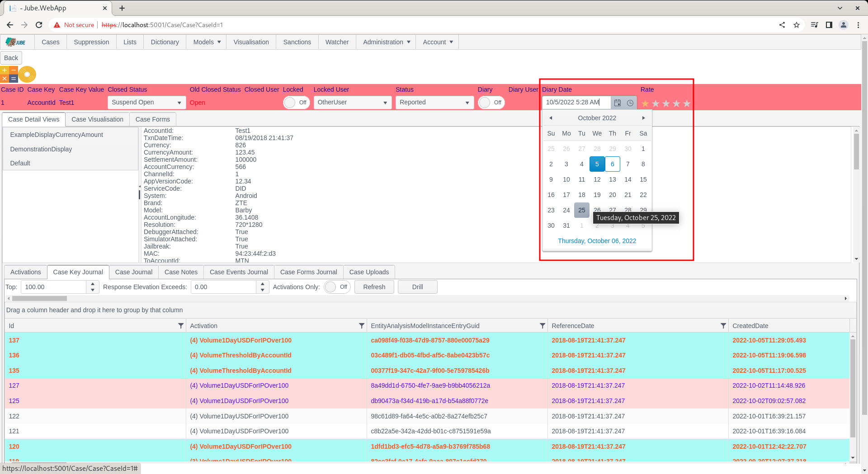
Task: Open the calendar picker icon in Diary Date
Action: click(x=617, y=103)
